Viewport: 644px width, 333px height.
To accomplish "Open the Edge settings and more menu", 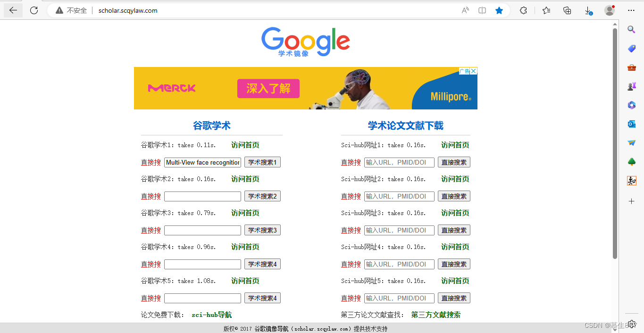I will [631, 10].
